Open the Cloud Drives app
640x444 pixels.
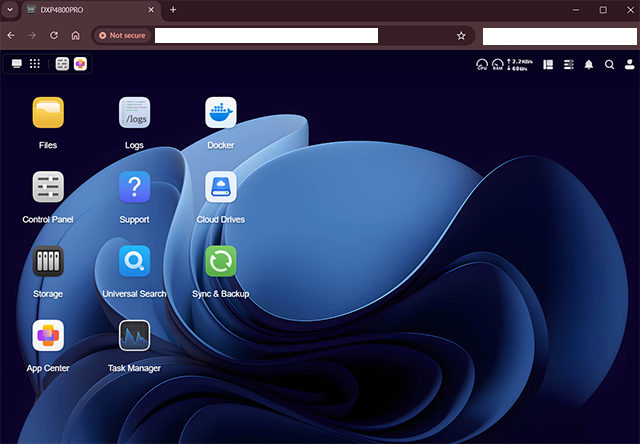220,187
